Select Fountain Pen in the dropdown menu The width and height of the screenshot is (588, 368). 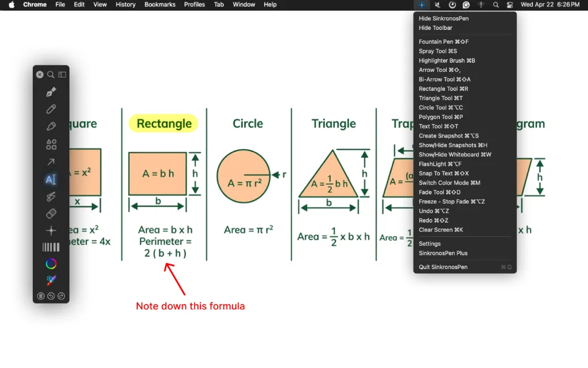click(x=465, y=41)
